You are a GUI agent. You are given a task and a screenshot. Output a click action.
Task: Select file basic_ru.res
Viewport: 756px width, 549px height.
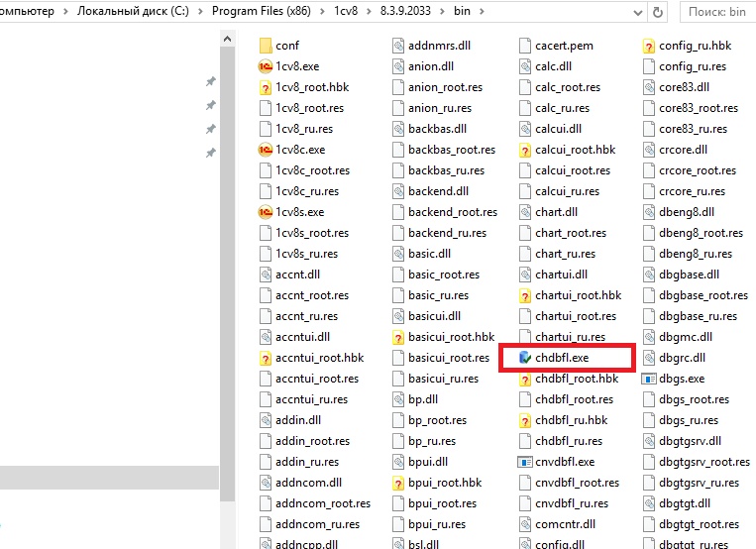431,295
